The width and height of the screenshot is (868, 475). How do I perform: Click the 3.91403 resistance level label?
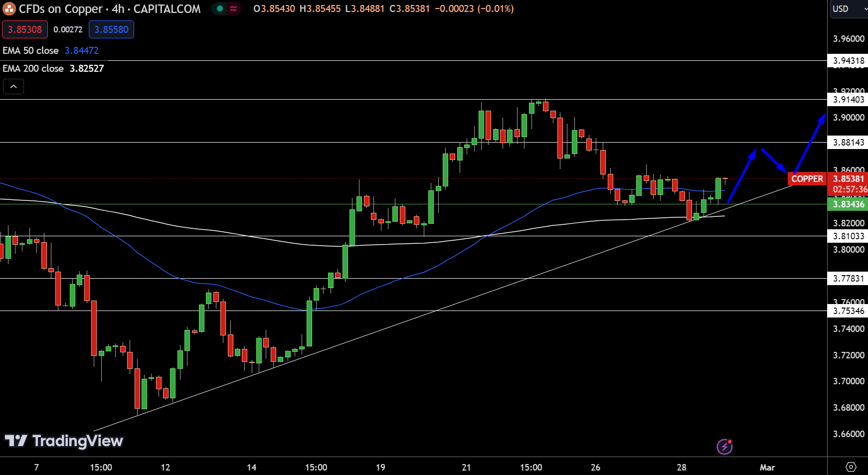pos(849,100)
